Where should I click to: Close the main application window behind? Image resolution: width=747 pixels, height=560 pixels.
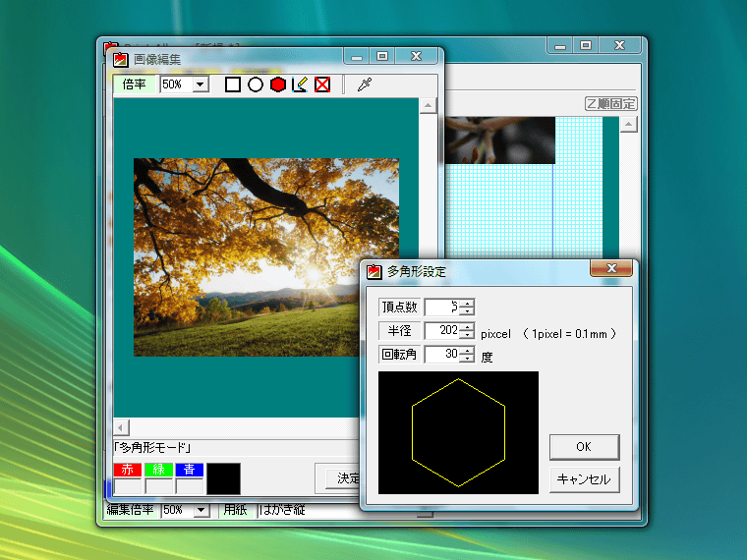[620, 45]
